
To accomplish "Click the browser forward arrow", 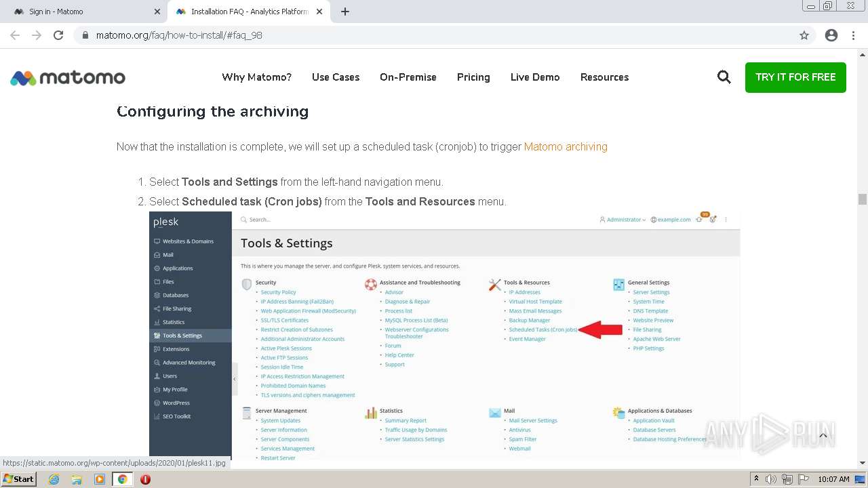I will pyautogui.click(x=37, y=35).
